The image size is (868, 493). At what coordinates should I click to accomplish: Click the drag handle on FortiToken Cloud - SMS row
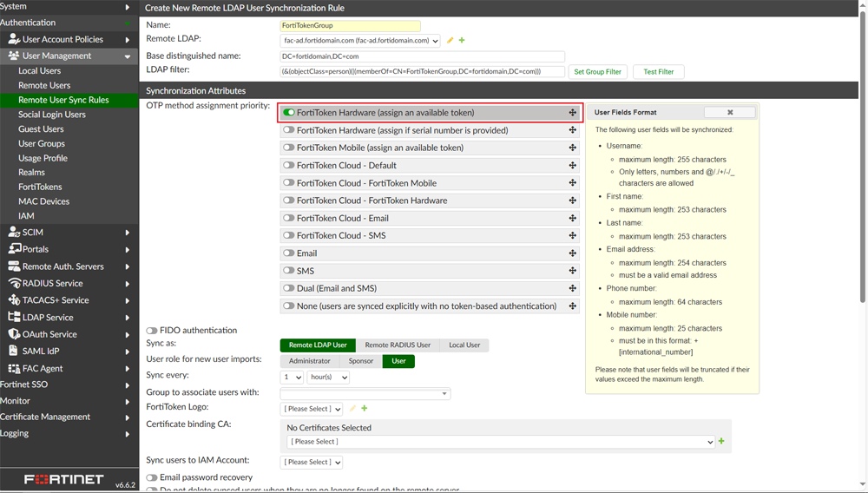coord(572,236)
